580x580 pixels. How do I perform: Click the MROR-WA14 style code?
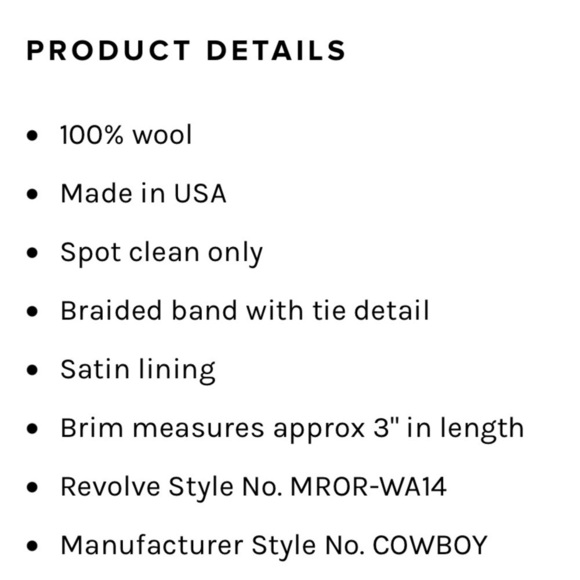(x=369, y=486)
